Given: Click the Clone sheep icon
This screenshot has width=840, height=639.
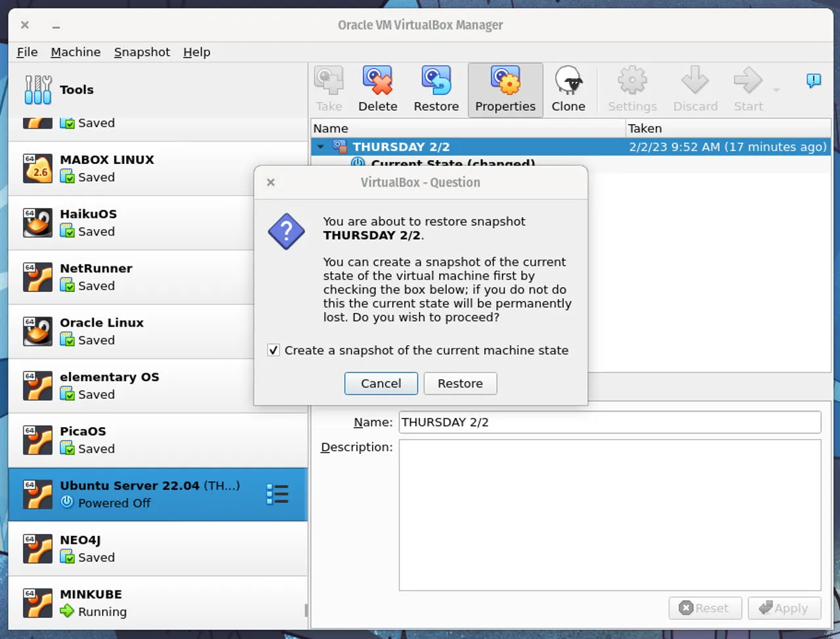Looking at the screenshot, I should pyautogui.click(x=568, y=81).
